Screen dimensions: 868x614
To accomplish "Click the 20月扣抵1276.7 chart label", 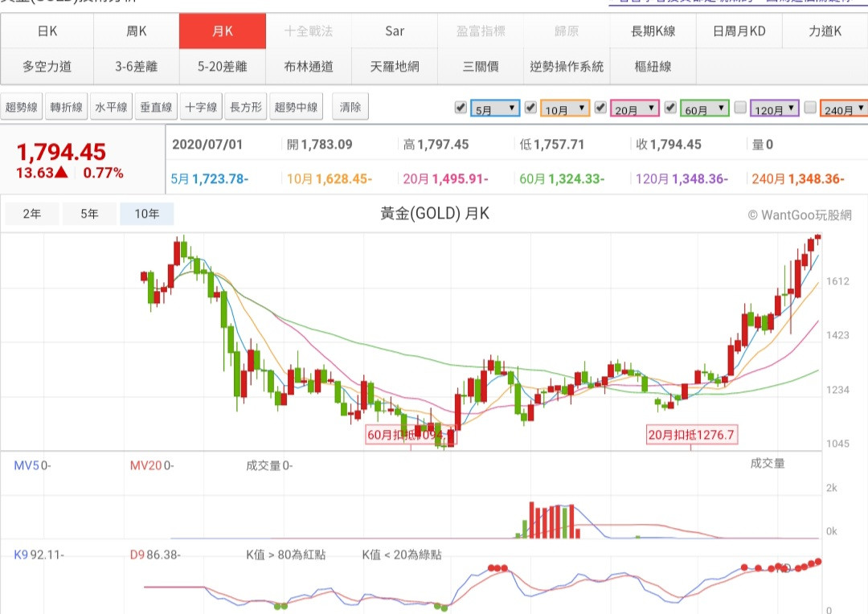I will click(692, 436).
